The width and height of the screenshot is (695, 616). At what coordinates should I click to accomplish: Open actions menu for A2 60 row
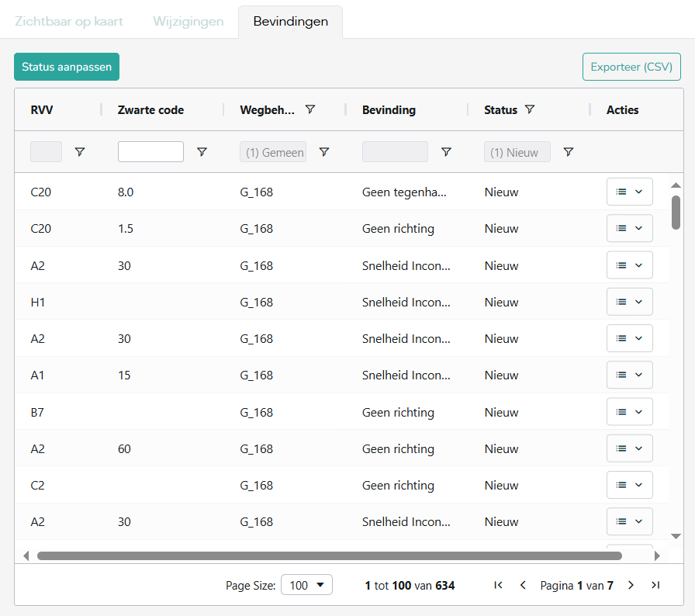[629, 448]
